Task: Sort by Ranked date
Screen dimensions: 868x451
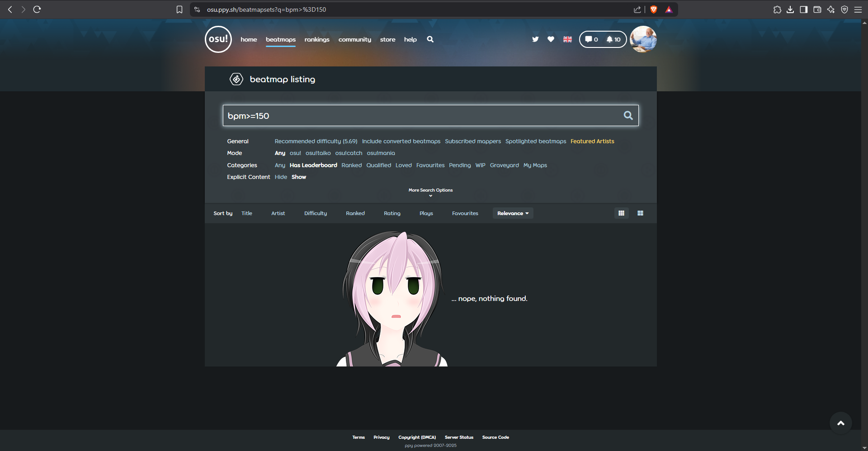Action: [355, 213]
